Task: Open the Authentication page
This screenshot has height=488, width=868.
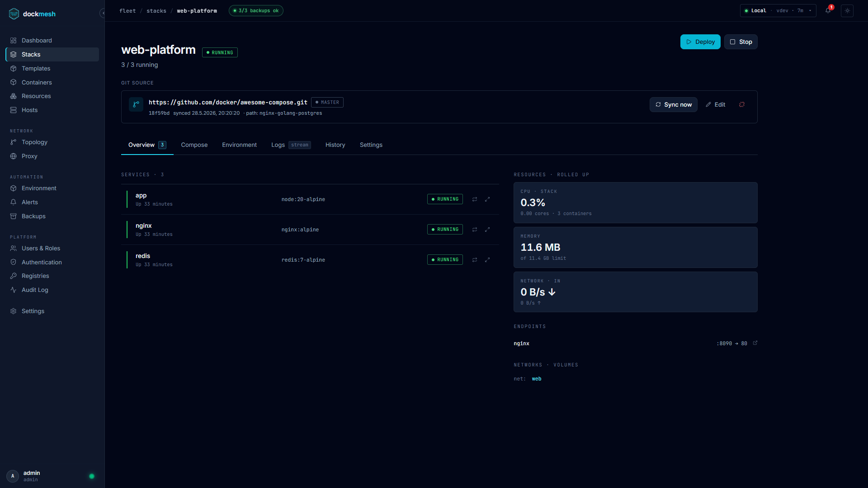Action: tap(52, 262)
